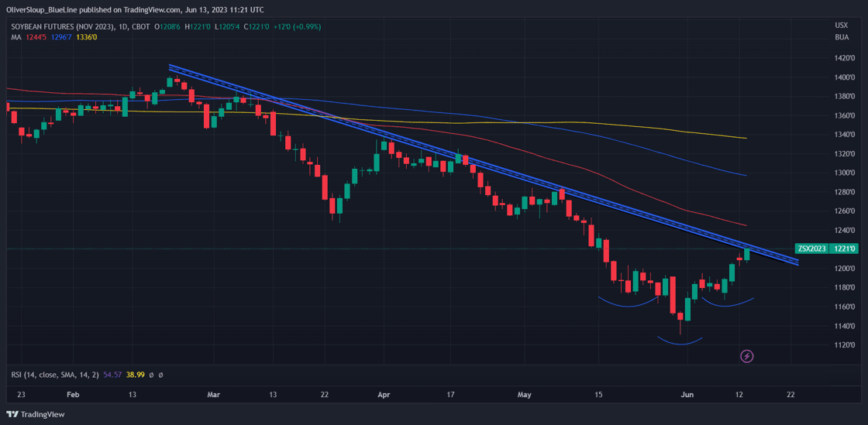Click the Apr date label on time axis
Image resolution: width=868 pixels, height=425 pixels.
[384, 395]
